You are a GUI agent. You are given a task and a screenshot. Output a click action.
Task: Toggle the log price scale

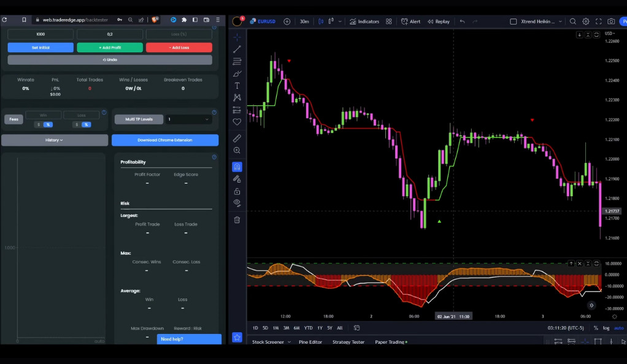(x=606, y=328)
